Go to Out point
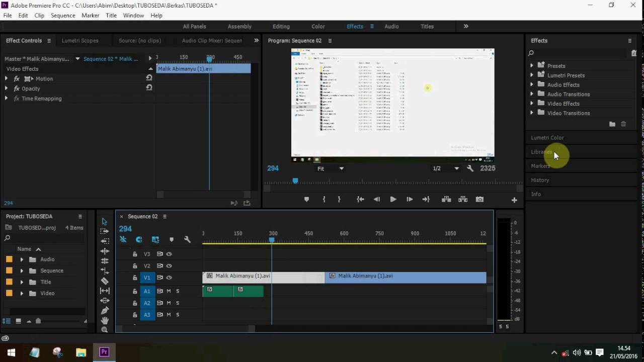Screen dimensions: 644x362 426,200
